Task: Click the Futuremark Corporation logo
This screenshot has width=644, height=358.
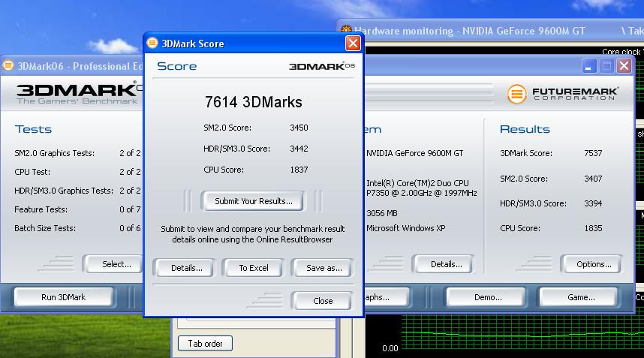Action: tap(563, 94)
